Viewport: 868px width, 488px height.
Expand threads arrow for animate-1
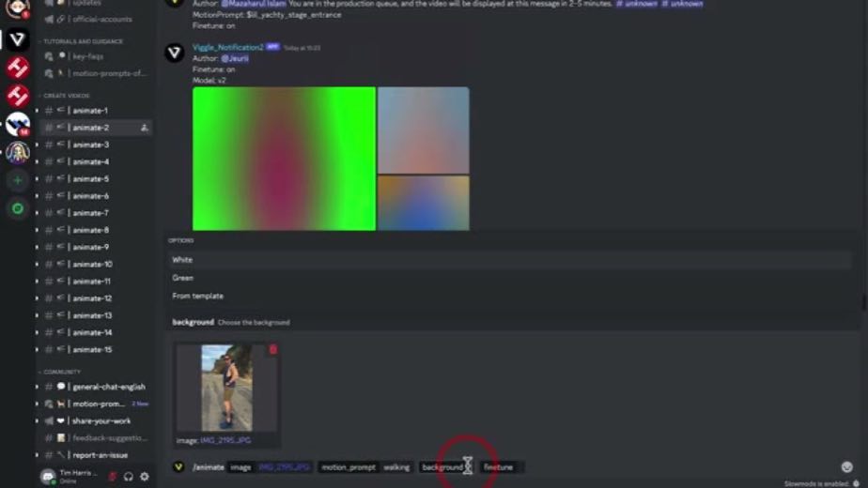click(37, 111)
